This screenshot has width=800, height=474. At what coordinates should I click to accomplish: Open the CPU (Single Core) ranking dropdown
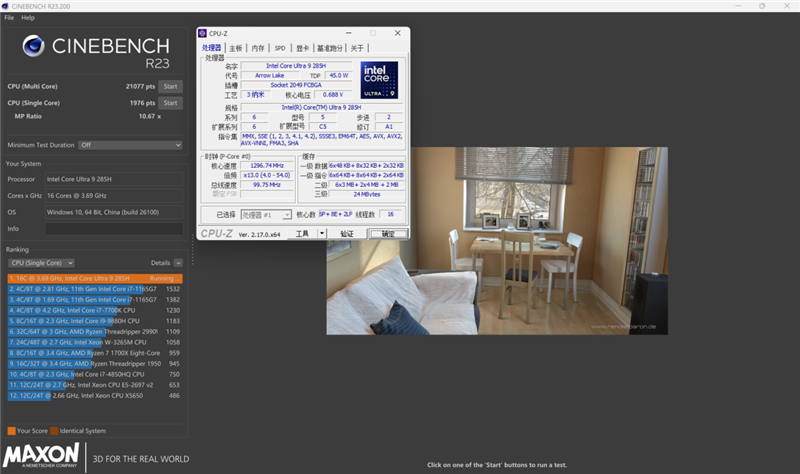pyautogui.click(x=41, y=263)
